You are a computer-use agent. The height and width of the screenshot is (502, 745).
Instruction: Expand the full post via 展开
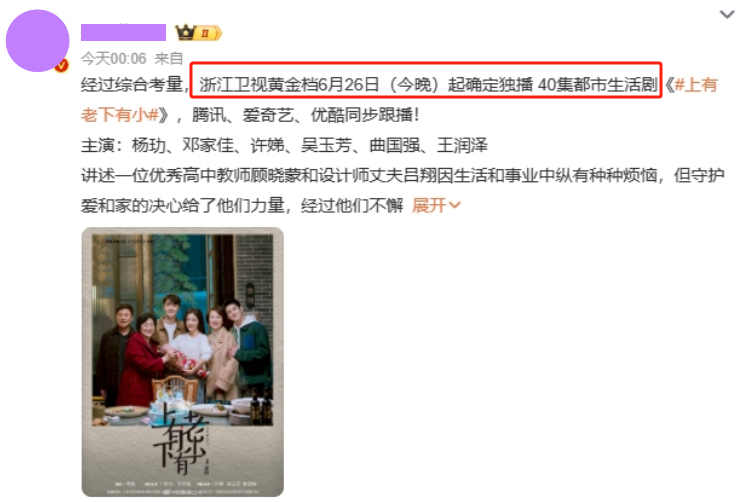[429, 205]
